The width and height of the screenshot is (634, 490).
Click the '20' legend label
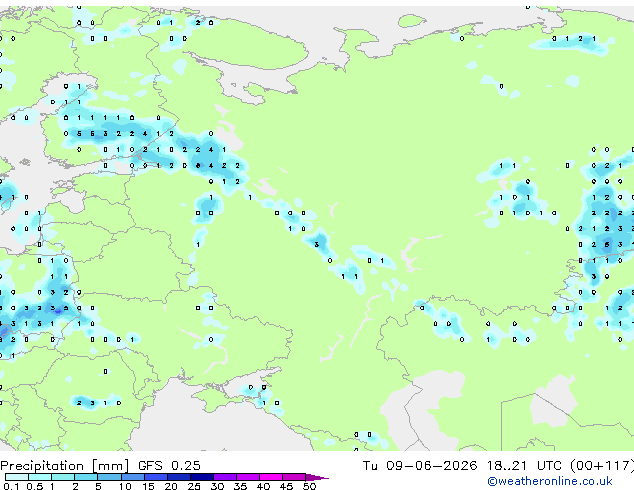[x=171, y=486]
